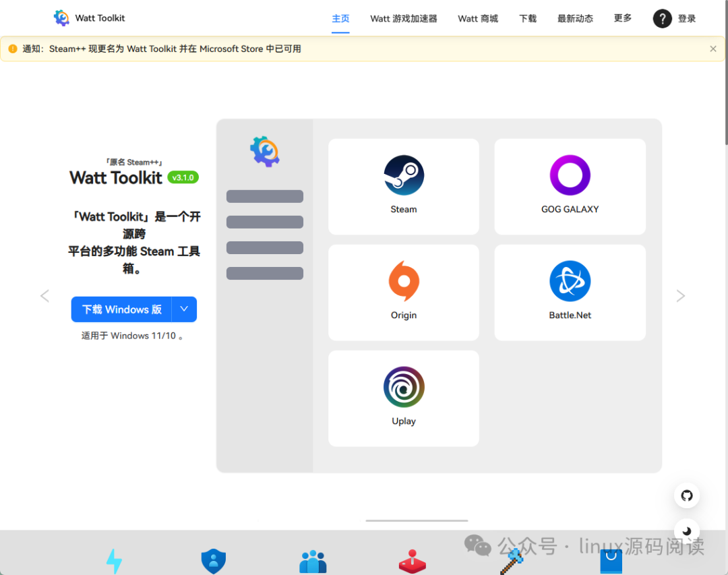Screen dimensions: 728x575
Task: Click the Watt Toolkit logo in header
Action: (61, 18)
